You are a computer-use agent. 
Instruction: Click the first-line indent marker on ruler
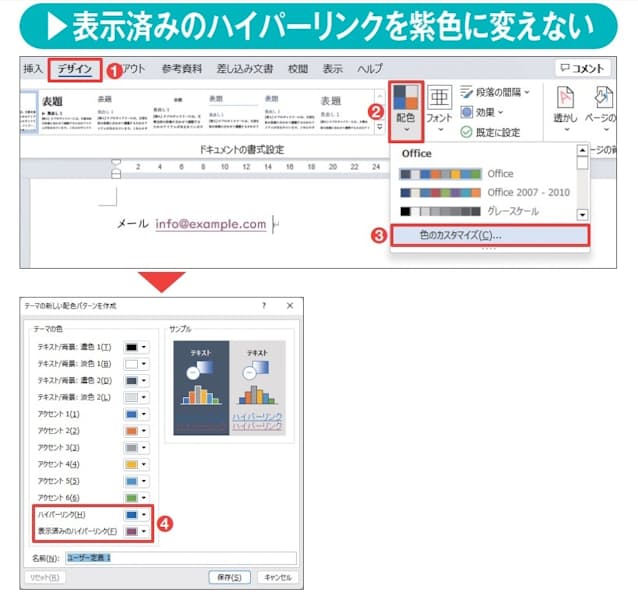tap(116, 163)
